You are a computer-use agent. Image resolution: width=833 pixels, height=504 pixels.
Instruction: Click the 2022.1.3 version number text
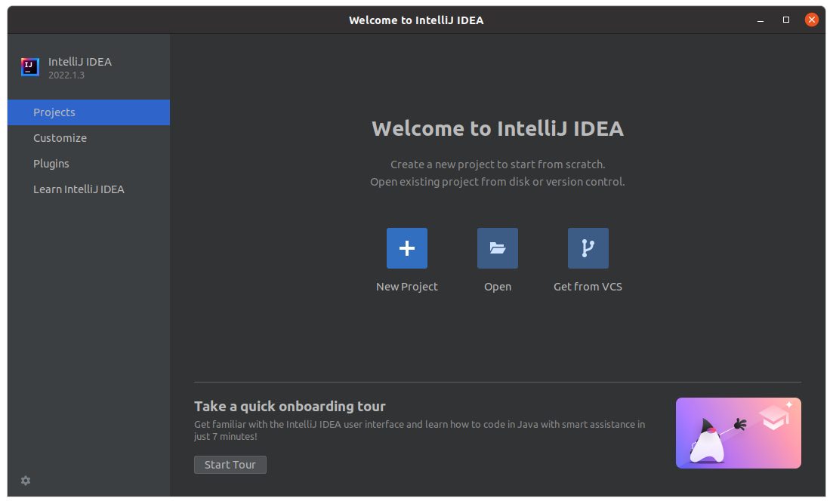(x=66, y=75)
